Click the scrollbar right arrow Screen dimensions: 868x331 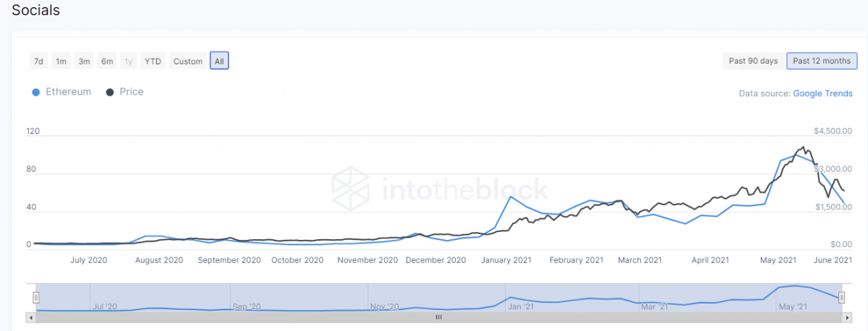848,317
